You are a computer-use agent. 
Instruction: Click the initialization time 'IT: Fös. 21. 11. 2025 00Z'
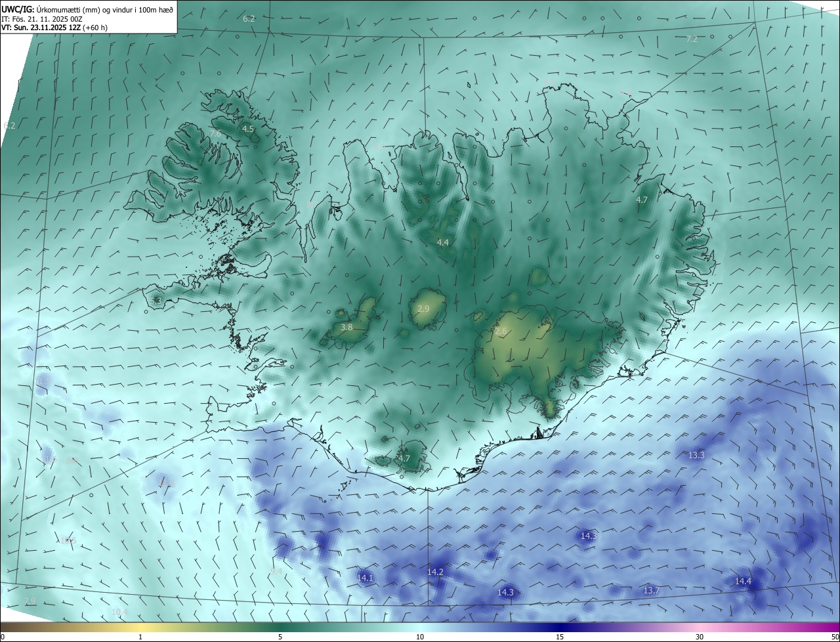[x=42, y=19]
